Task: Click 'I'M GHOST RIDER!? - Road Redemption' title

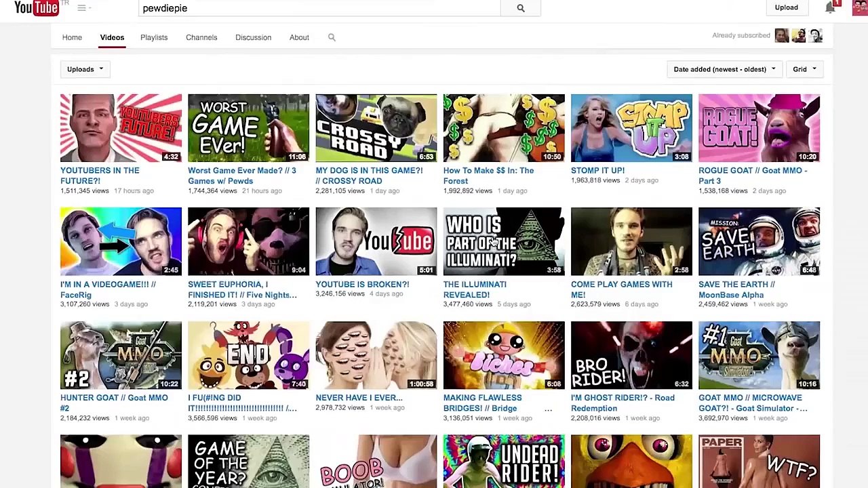Action: 623,403
